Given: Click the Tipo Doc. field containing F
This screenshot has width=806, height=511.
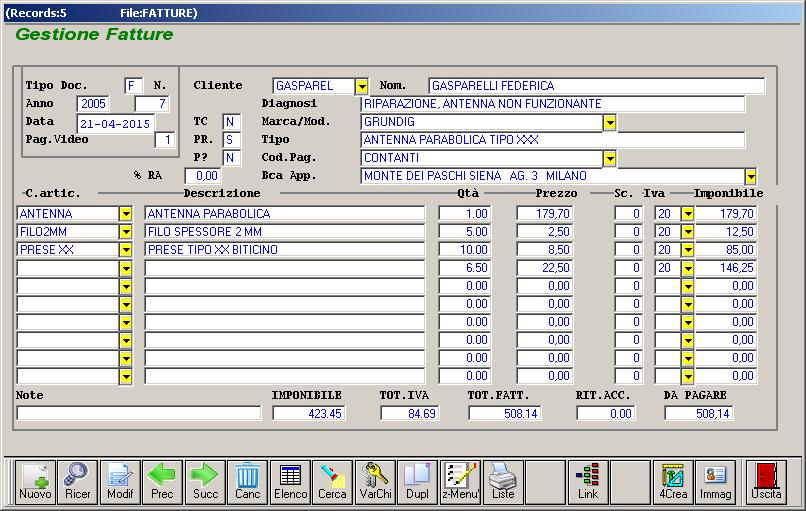Looking at the screenshot, I should [x=133, y=86].
